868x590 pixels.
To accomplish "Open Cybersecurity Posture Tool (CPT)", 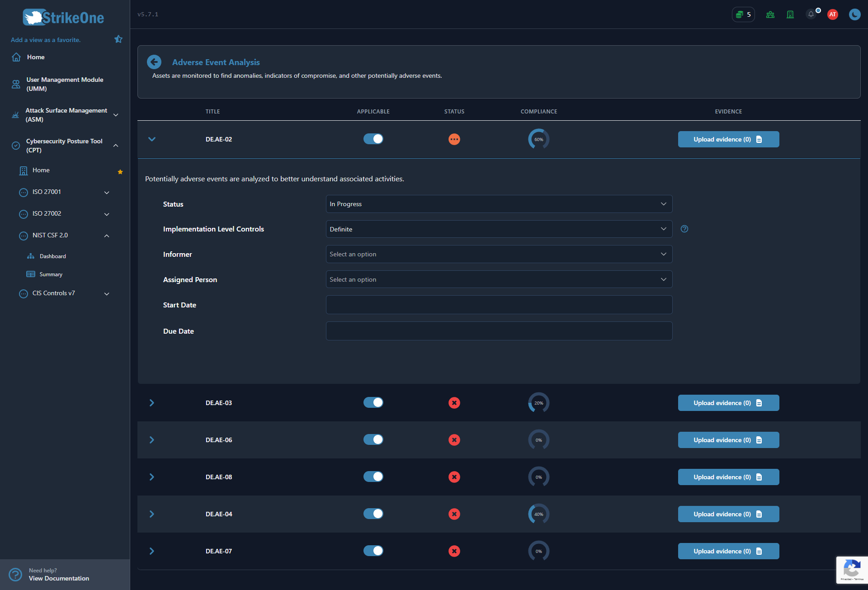I will (x=64, y=146).
